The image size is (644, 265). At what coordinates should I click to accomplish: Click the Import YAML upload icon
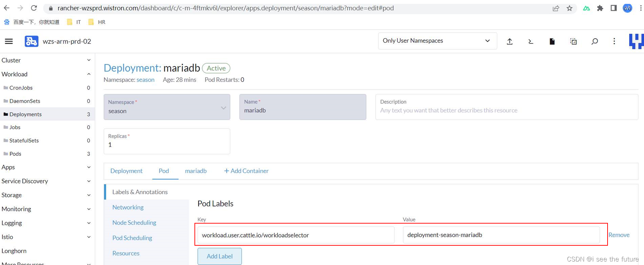510,41
